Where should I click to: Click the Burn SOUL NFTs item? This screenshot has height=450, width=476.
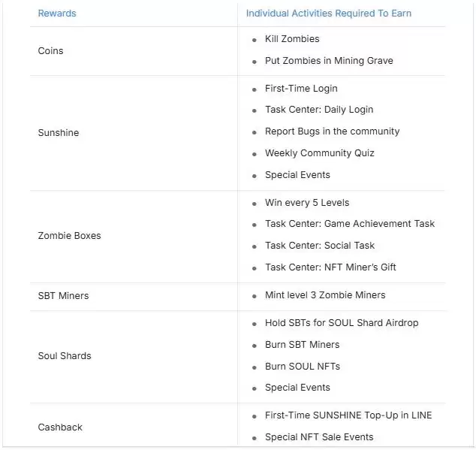click(x=302, y=367)
